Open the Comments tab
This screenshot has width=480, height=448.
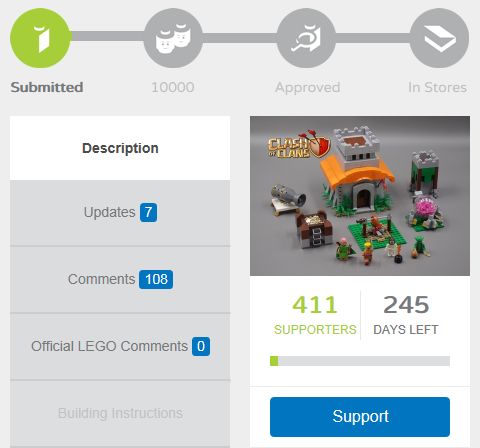[x=120, y=279]
